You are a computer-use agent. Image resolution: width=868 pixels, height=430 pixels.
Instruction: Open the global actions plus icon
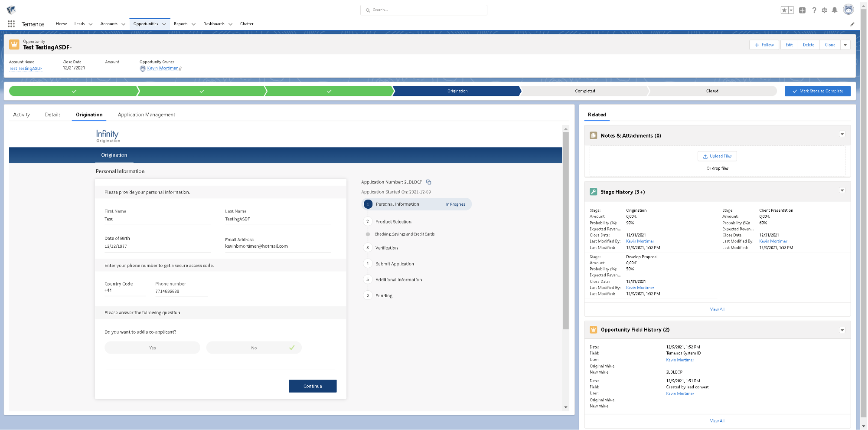[802, 10]
